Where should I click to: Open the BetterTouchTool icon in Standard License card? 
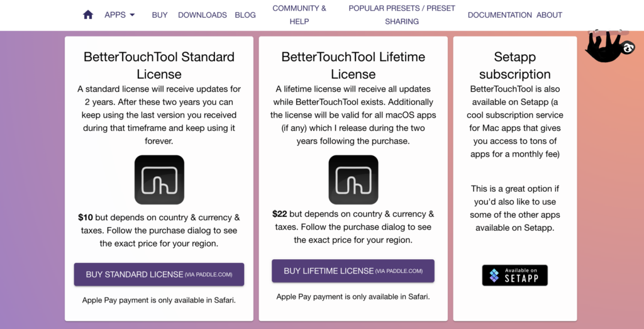[x=159, y=179]
